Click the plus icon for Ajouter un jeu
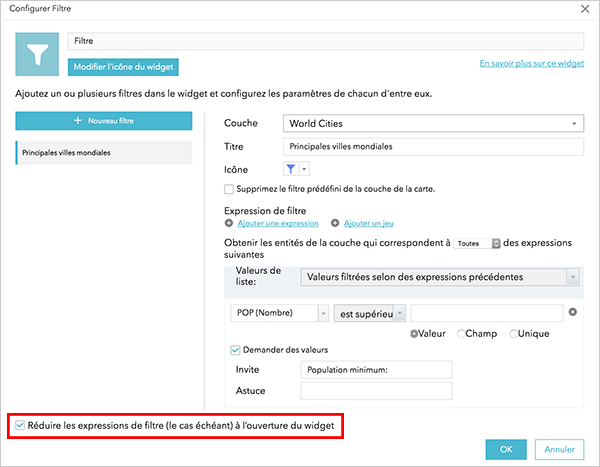 point(335,225)
